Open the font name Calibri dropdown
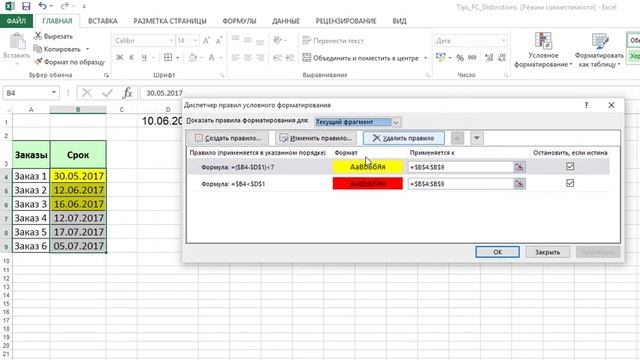 (x=171, y=41)
